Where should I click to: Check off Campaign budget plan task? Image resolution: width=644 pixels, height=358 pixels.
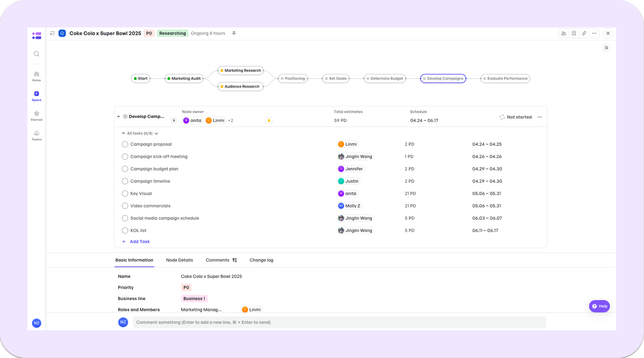pyautogui.click(x=125, y=169)
